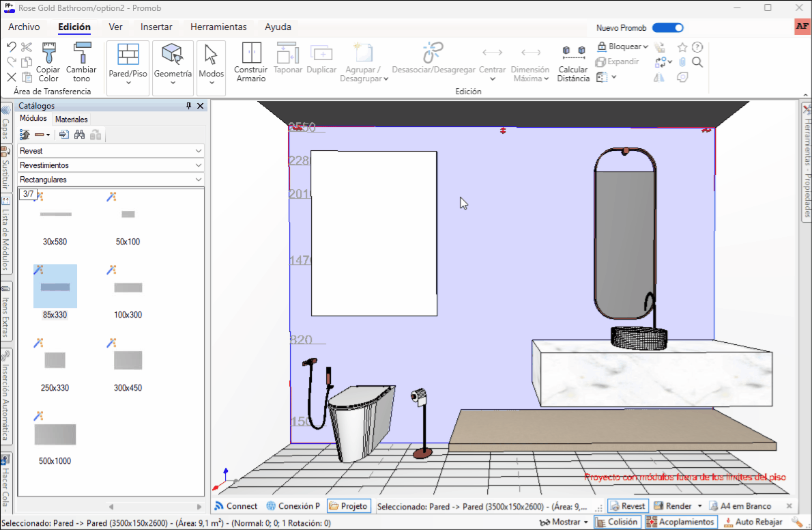
Task: Click the Construir Armario tool
Action: [x=250, y=62]
